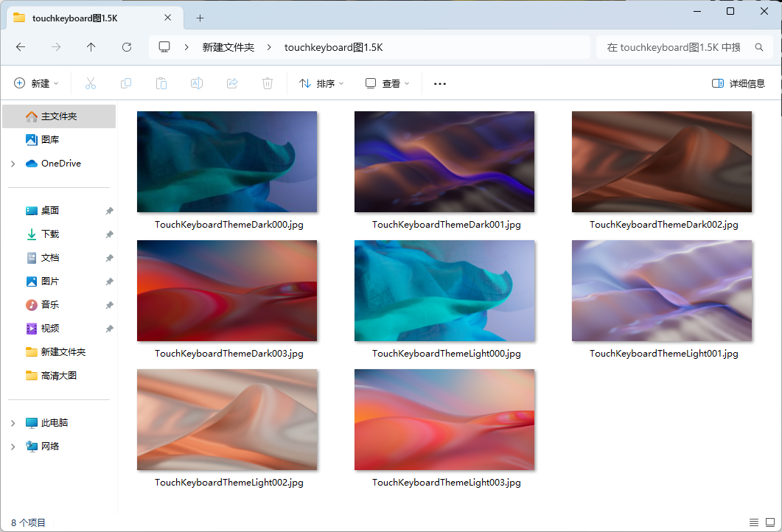Open the 排序 sort dropdown
782x532 pixels.
click(x=321, y=83)
